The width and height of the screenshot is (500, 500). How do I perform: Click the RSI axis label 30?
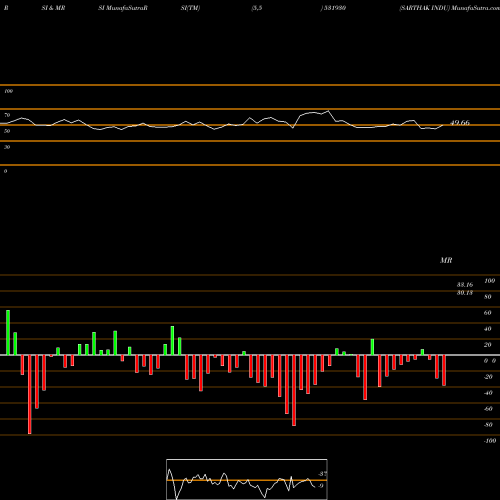pos(7,147)
